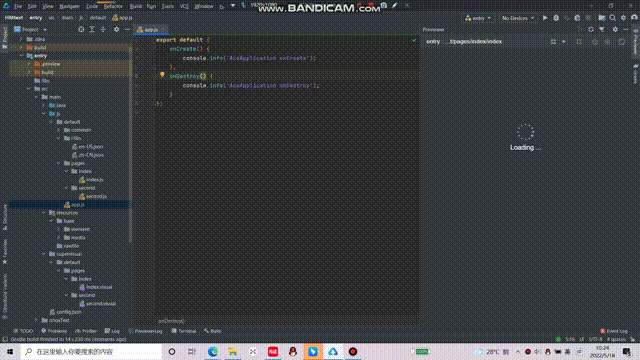This screenshot has width=640, height=360.
Task: Open the Build tool window tab
Action: pos(212,331)
